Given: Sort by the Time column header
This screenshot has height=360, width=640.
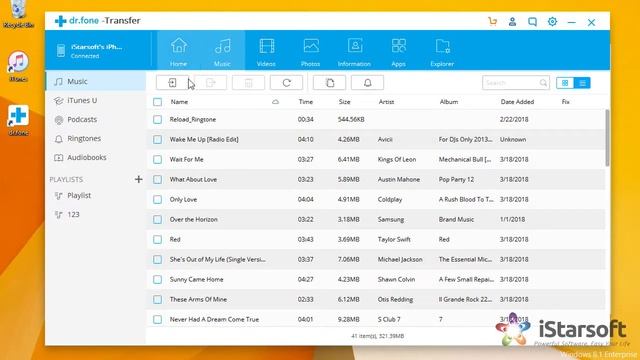Looking at the screenshot, I should click(x=305, y=102).
